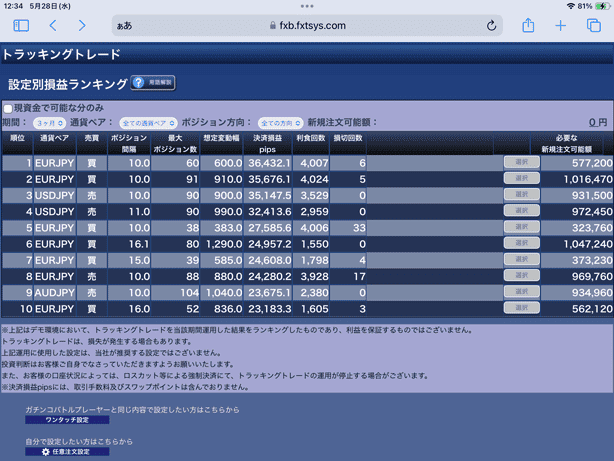Click the 通貨ペア column header
Screen dimensions: 614x461
tap(55, 143)
